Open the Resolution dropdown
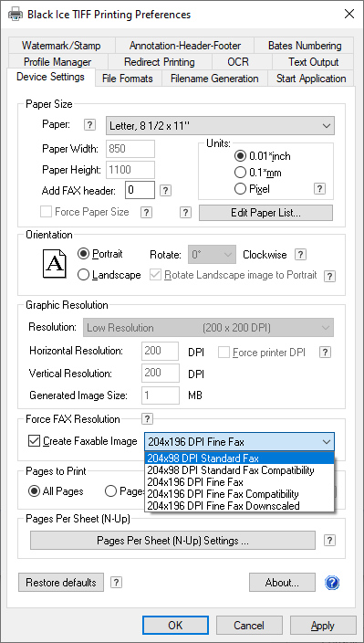 click(x=208, y=328)
